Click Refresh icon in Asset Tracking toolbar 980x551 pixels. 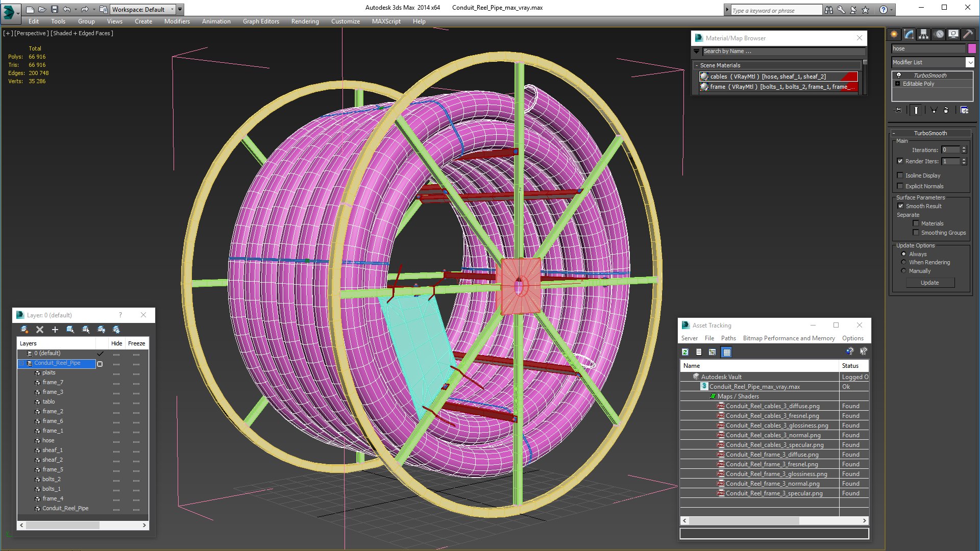click(685, 352)
